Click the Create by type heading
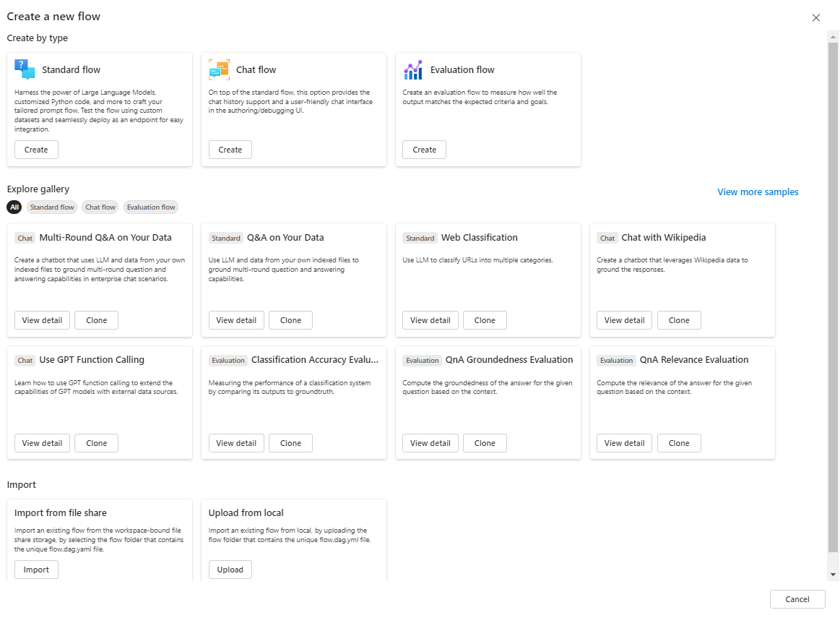This screenshot has height=618, width=840. [37, 38]
